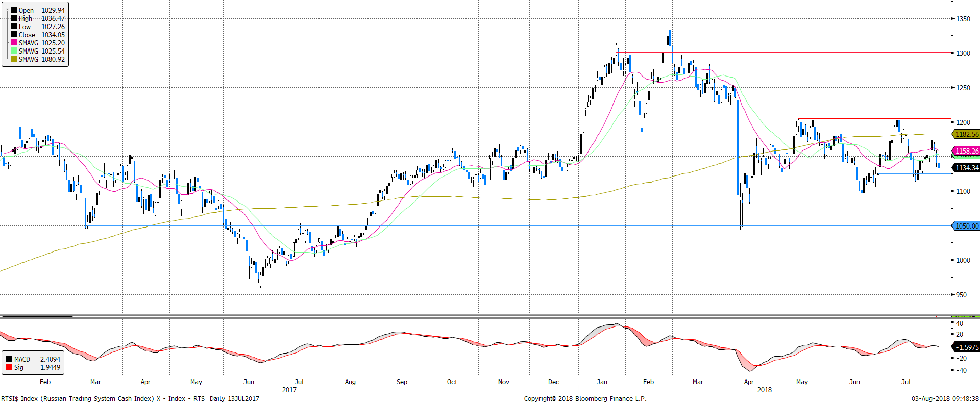Viewport: 980px width, 403px height.
Task: Click the Aug label on time axis
Action: (350, 382)
